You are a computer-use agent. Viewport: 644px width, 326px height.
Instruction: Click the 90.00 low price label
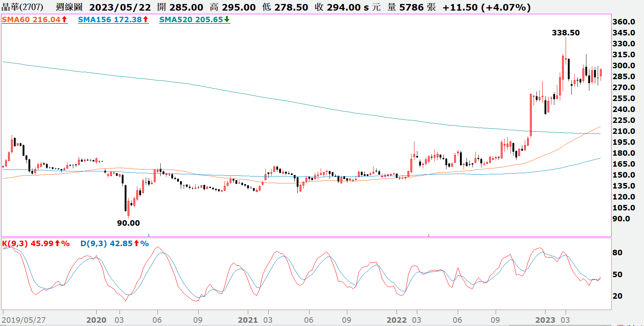[x=128, y=223]
